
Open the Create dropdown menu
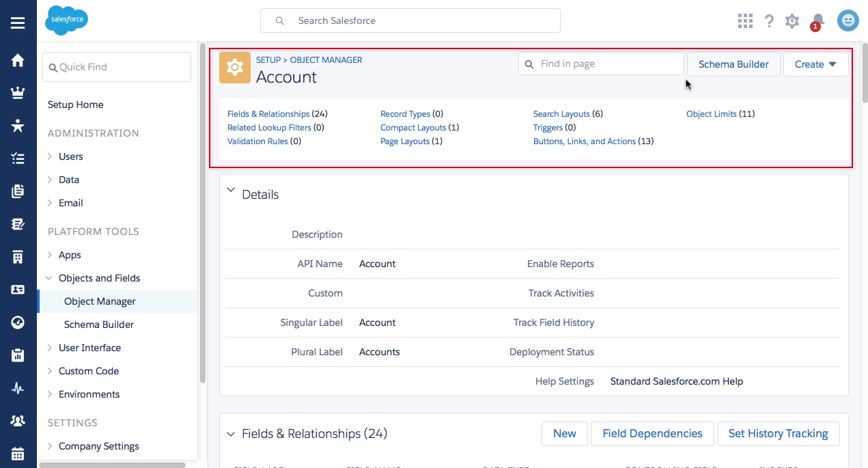tap(815, 64)
